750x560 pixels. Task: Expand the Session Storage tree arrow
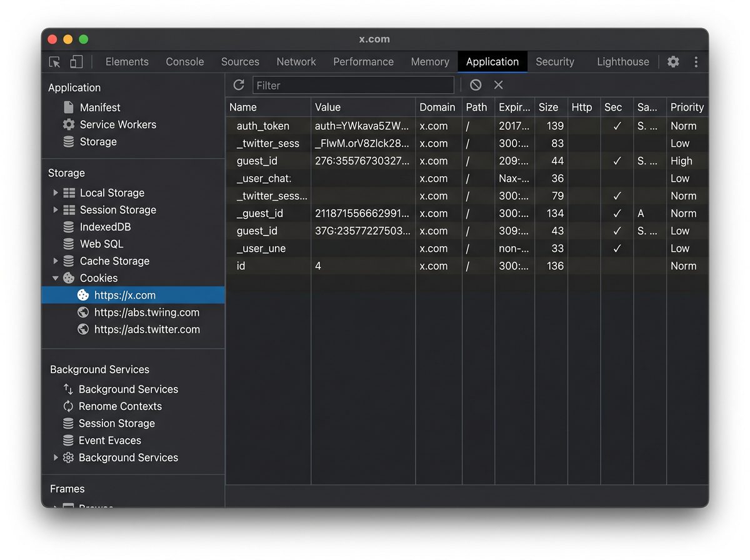[56, 210]
